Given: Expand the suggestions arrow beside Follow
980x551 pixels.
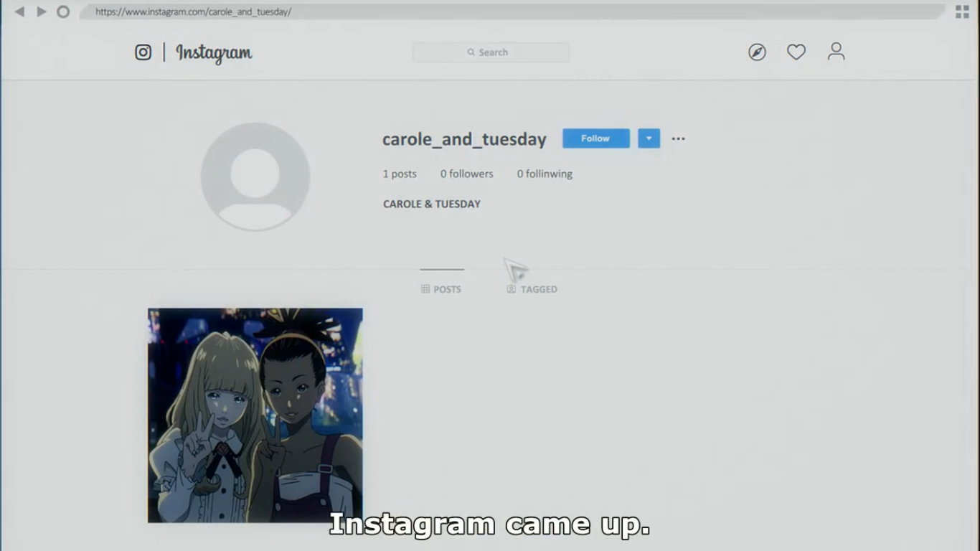Looking at the screenshot, I should (x=649, y=138).
